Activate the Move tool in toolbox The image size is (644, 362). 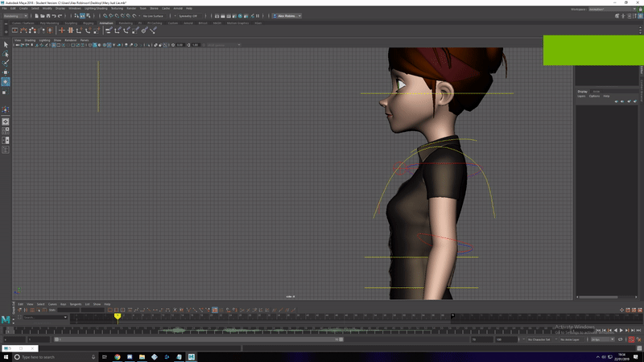(x=6, y=72)
